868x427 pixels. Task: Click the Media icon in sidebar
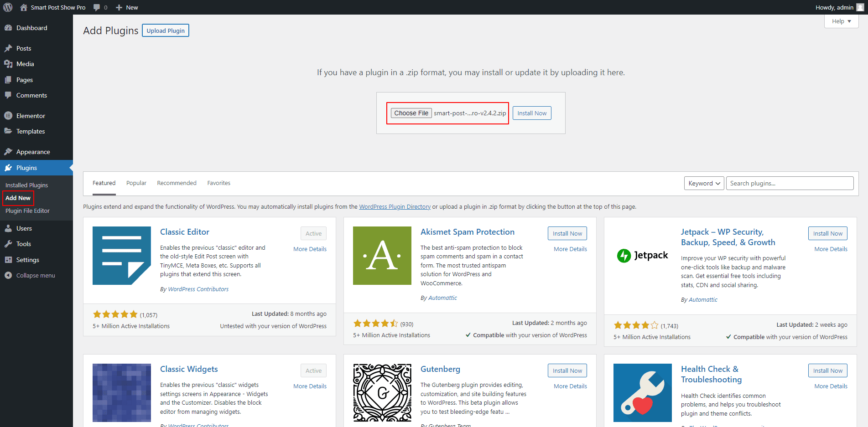pos(8,64)
